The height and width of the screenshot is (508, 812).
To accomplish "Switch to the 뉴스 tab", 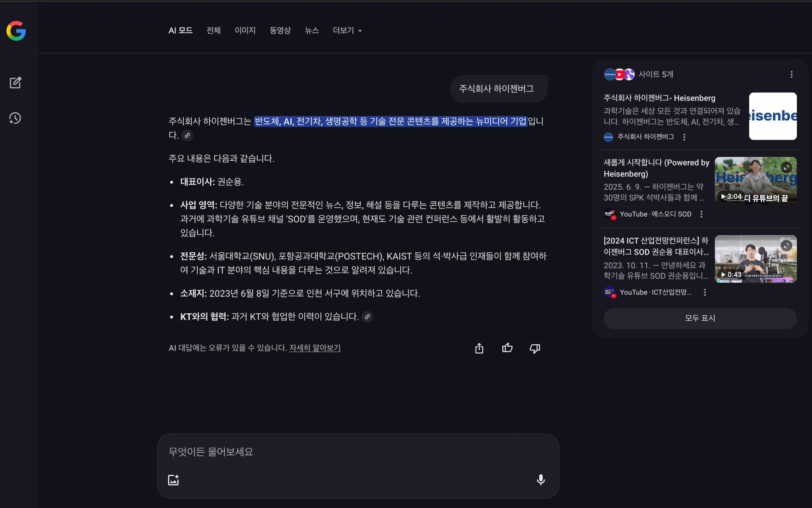I will point(312,30).
